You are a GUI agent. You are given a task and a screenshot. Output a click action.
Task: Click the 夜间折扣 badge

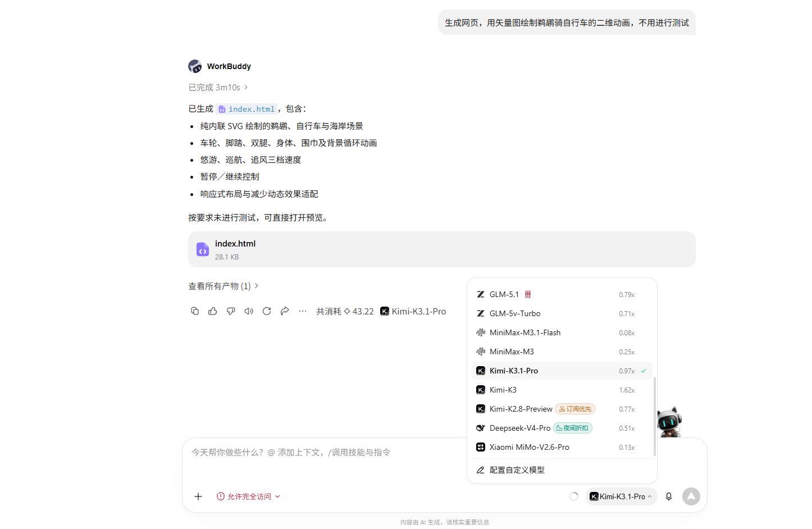pos(573,428)
